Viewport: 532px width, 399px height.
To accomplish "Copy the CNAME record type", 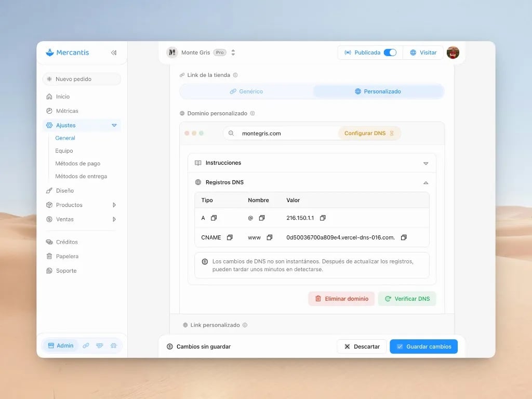I will click(230, 237).
